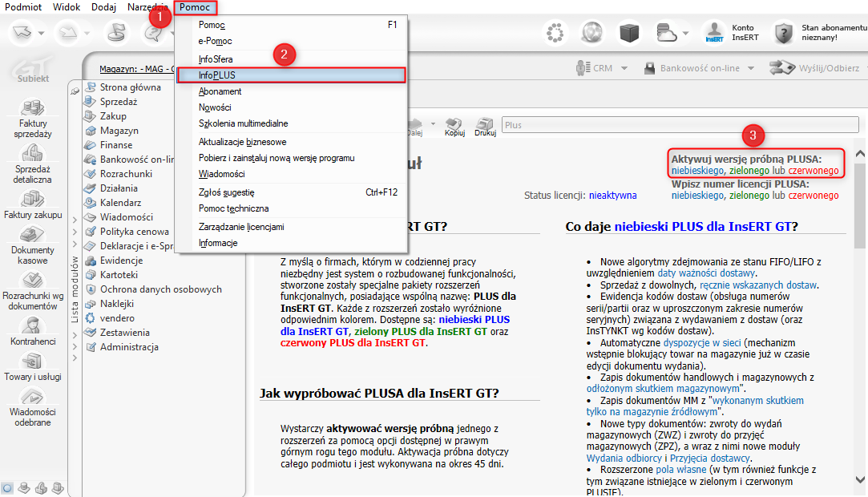This screenshot has height=497, width=868.
Task: Open Sprzedaż detaliczna shortcut icon
Action: click(33, 153)
